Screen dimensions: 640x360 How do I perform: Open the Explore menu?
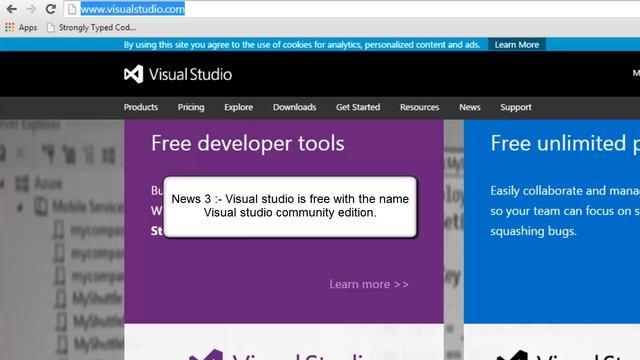(238, 107)
